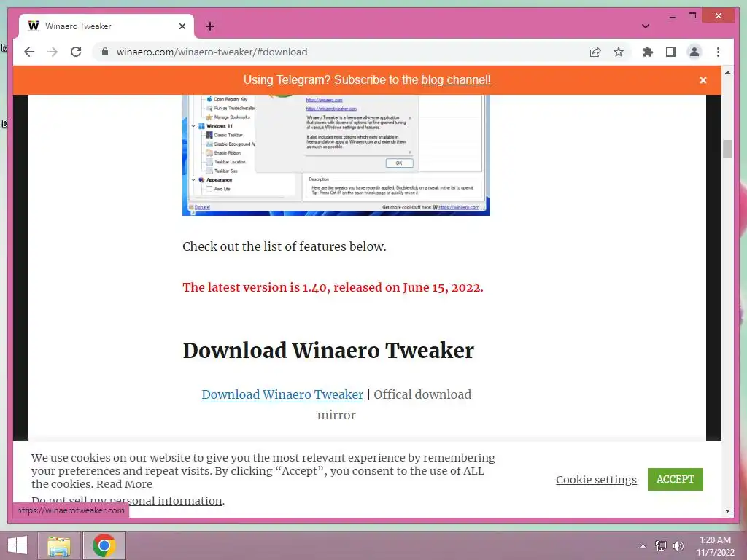The height and width of the screenshot is (560, 747).
Task: Click the latest version 1.40 red text
Action: tap(333, 287)
